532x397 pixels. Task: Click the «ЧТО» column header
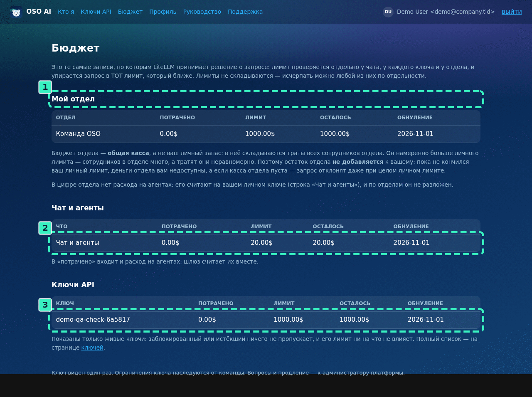pos(62,227)
